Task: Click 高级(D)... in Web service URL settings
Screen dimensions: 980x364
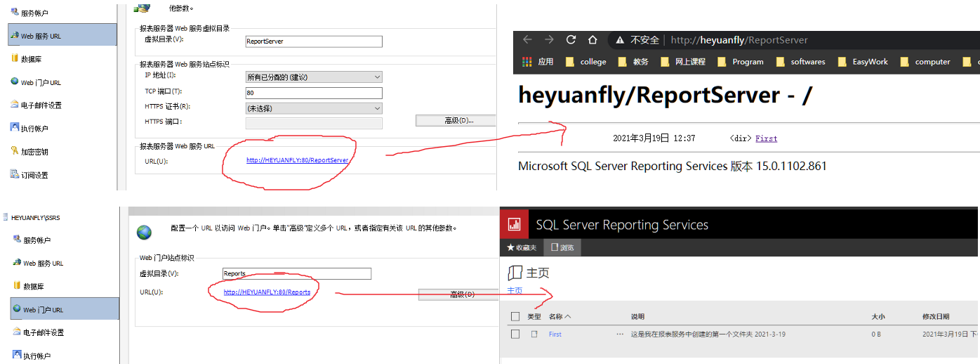Action: coord(456,120)
